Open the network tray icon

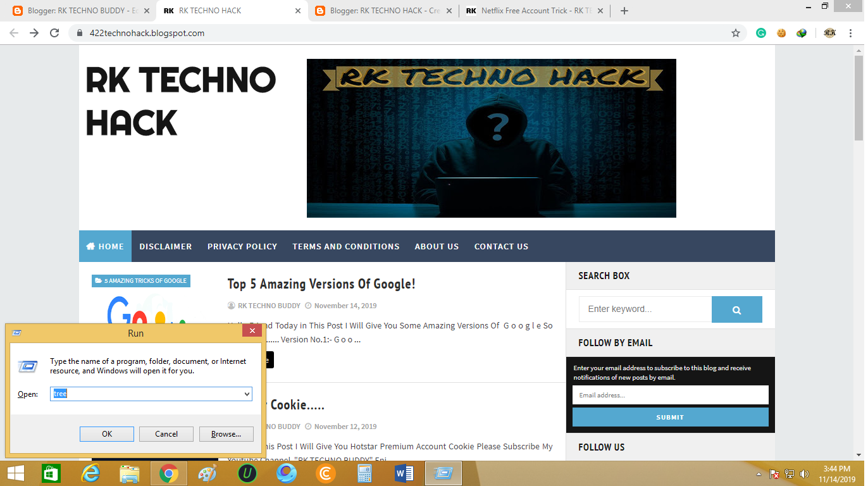tap(789, 474)
